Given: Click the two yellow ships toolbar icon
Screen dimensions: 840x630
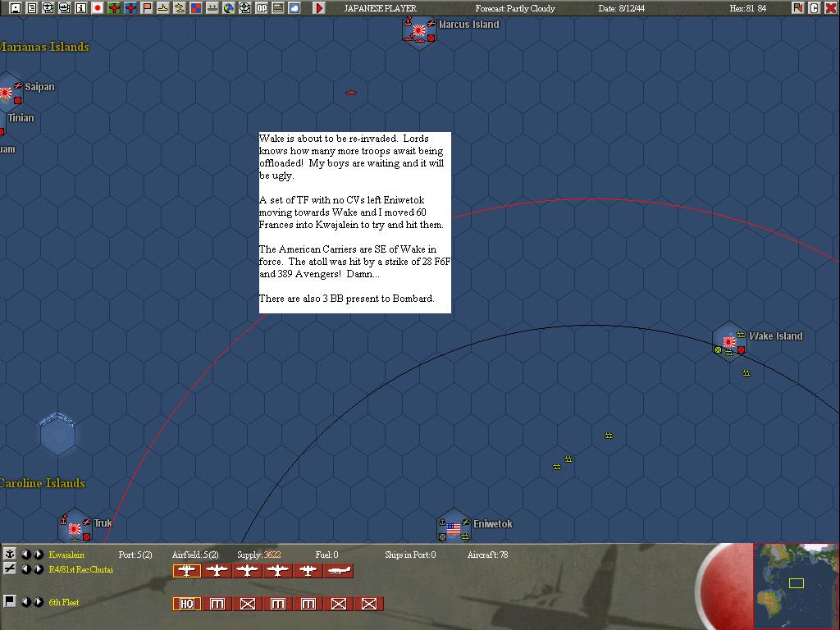Looking at the screenshot, I should click(180, 8).
